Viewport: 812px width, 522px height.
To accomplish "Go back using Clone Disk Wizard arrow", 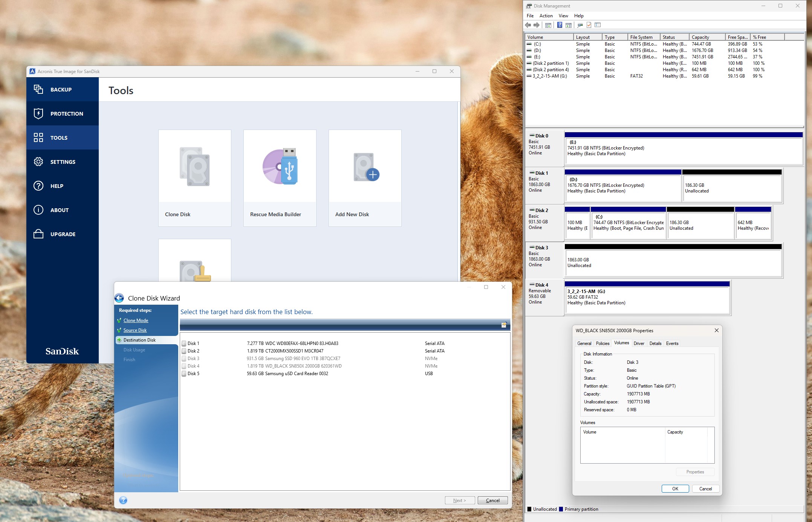I will 119,298.
